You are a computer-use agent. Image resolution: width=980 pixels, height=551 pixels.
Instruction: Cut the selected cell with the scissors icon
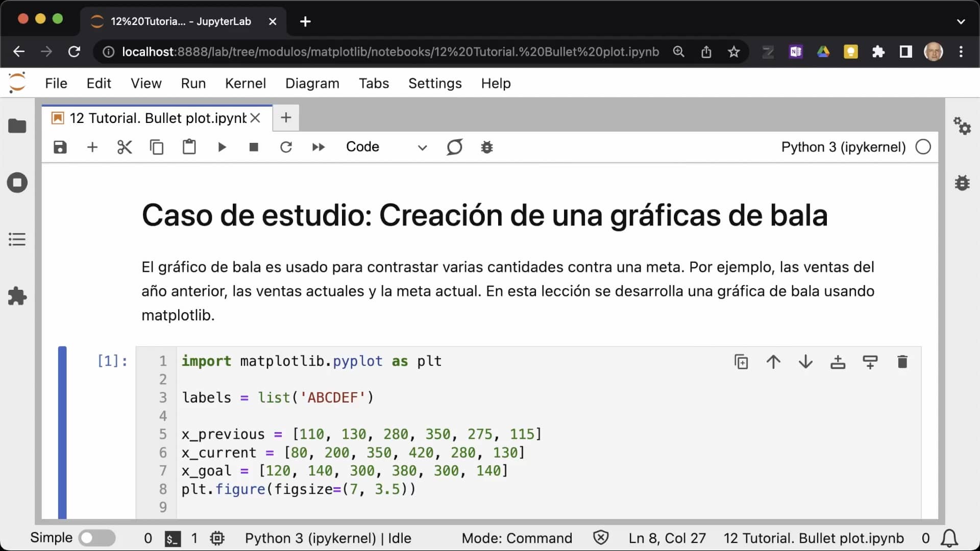pos(125,147)
